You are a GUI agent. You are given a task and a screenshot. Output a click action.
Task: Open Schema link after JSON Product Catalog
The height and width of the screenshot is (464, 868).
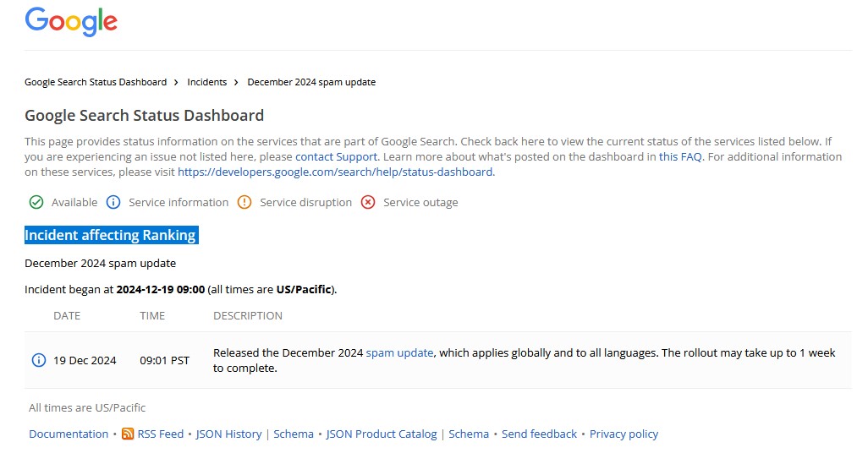(469, 434)
